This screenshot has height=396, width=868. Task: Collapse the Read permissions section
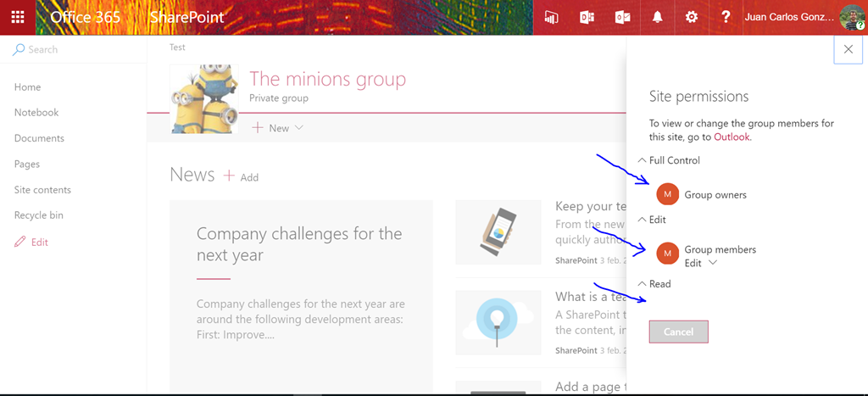click(x=643, y=283)
